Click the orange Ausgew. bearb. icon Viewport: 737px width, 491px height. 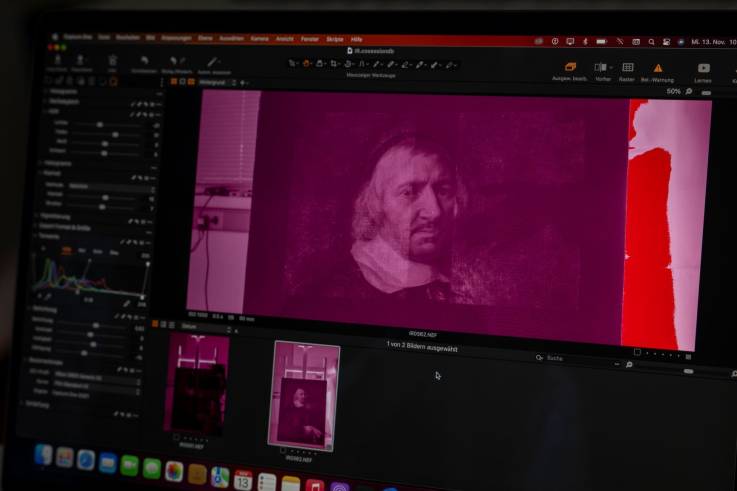point(570,66)
